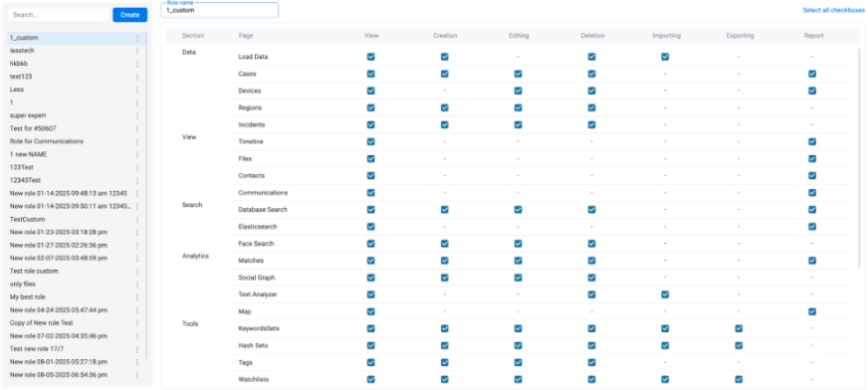Uncheck View permission for Social Graph
Viewport: 868px width, 390px height.
pyautogui.click(x=371, y=278)
